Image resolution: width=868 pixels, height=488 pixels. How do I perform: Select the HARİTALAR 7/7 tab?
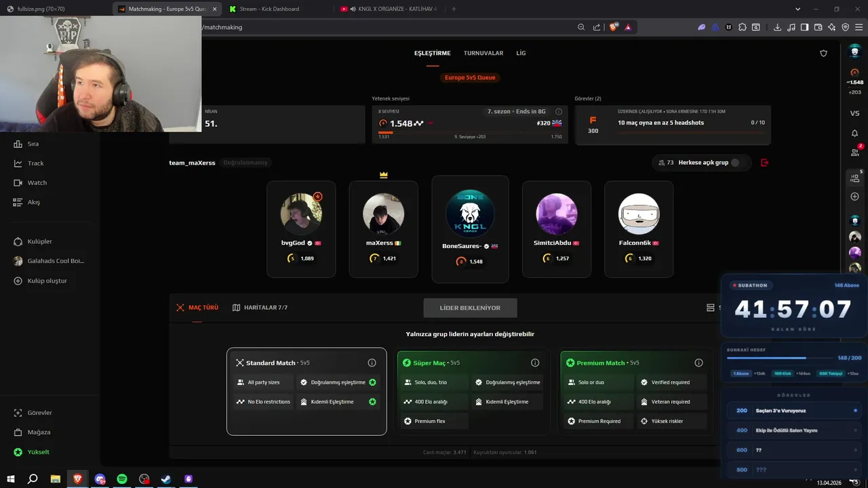coord(260,308)
